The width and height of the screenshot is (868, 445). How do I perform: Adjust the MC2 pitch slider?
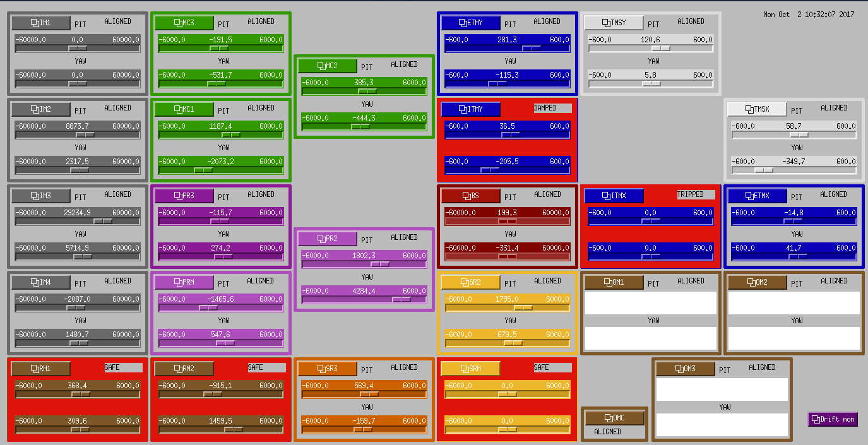pyautogui.click(x=367, y=91)
